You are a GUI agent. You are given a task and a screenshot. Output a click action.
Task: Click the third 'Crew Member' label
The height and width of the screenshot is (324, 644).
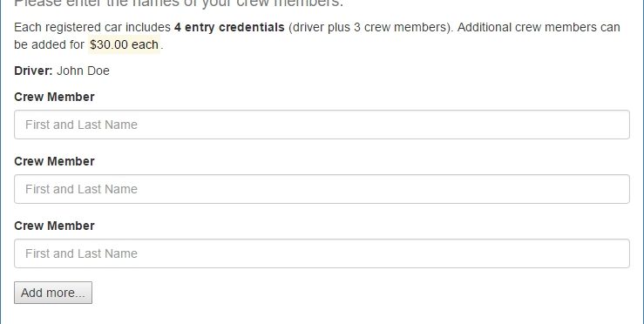pyautogui.click(x=54, y=226)
